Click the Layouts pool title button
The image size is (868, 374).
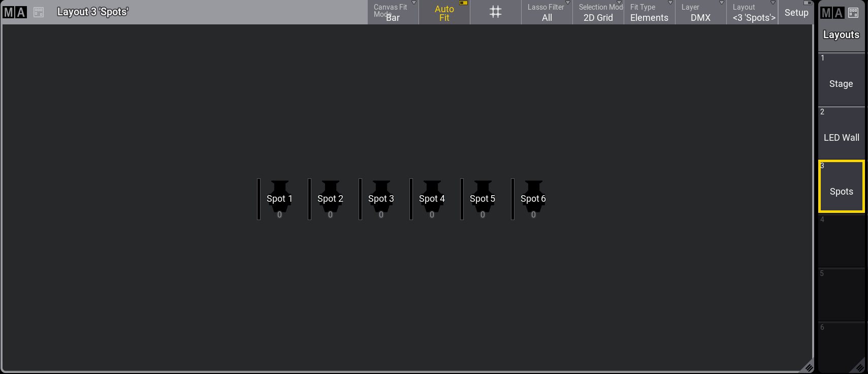pyautogui.click(x=841, y=35)
